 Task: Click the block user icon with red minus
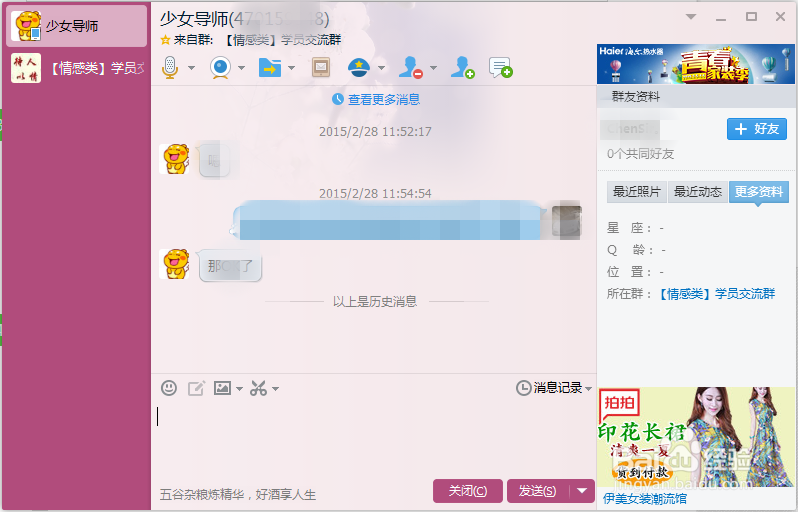click(411, 67)
